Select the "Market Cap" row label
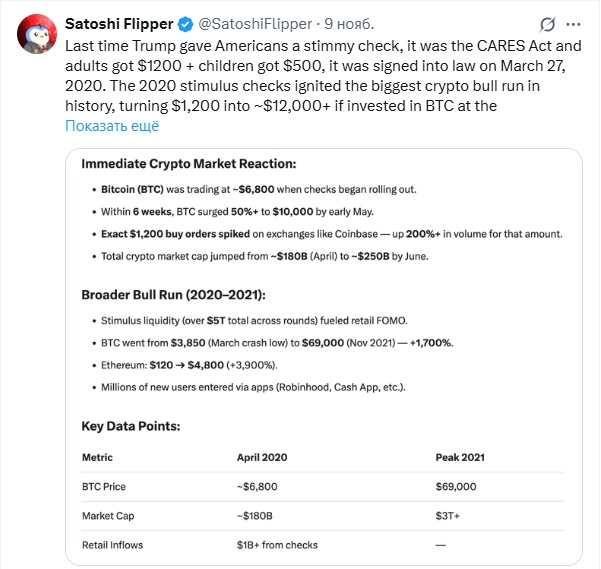The width and height of the screenshot is (601, 569). pos(110,516)
